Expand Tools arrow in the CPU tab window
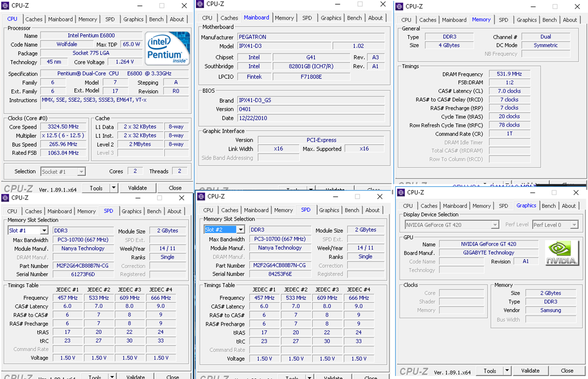588x379 pixels. coord(114,188)
